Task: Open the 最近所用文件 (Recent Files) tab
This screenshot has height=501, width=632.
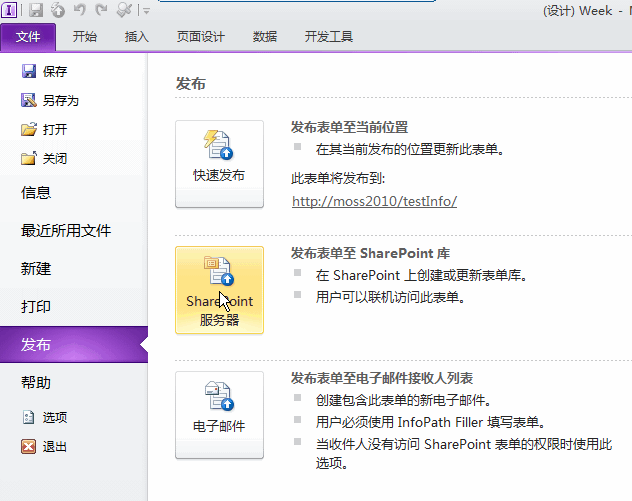Action: pyautogui.click(x=66, y=231)
